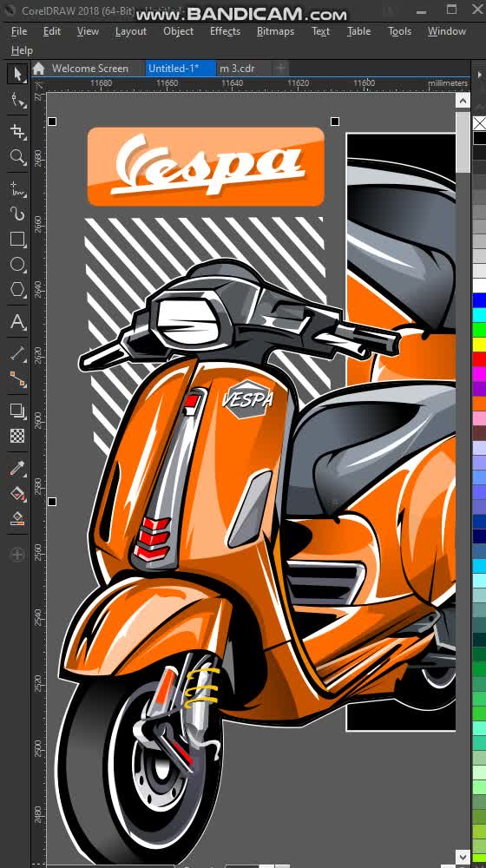The image size is (486, 868).
Task: Activate the Text tool
Action: (17, 322)
